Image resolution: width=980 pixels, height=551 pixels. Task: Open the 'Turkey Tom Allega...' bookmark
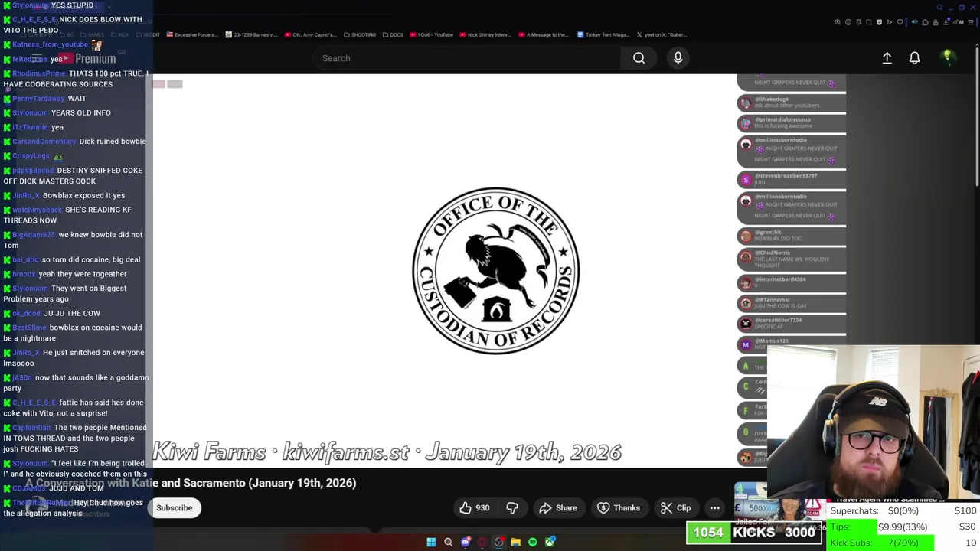(603, 34)
